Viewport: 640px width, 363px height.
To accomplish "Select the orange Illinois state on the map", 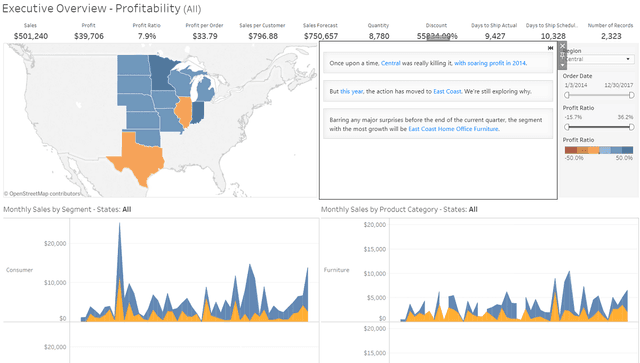I will point(183,111).
